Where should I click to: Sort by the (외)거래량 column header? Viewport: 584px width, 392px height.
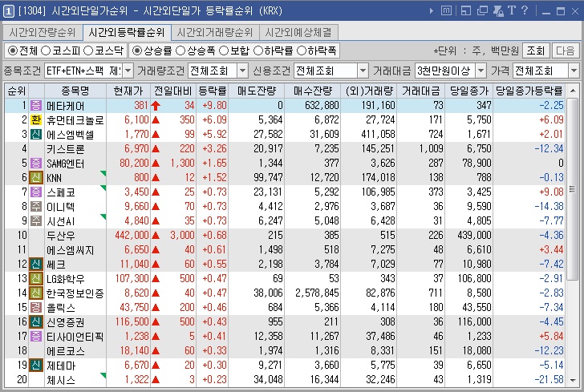369,91
